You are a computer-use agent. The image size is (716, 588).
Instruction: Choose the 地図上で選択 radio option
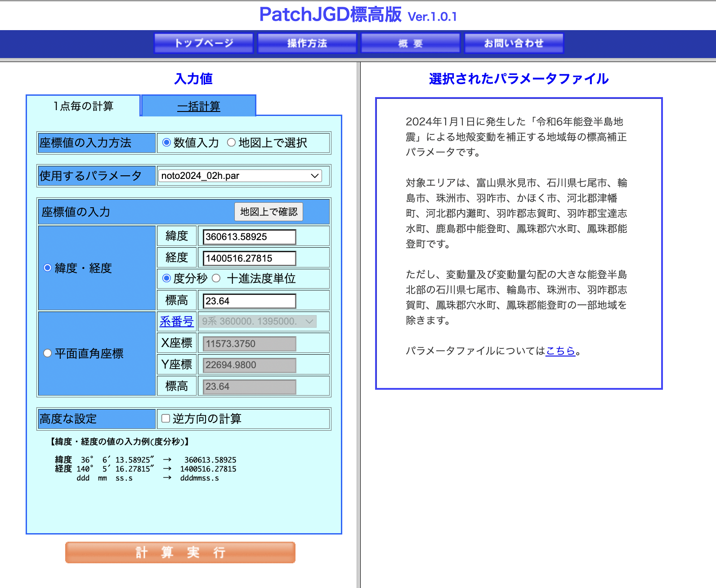click(231, 143)
